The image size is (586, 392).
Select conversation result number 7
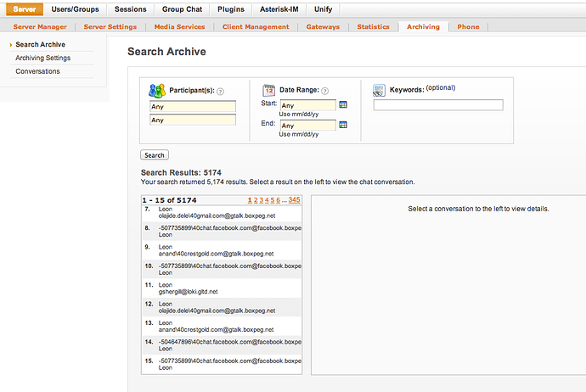(x=222, y=212)
